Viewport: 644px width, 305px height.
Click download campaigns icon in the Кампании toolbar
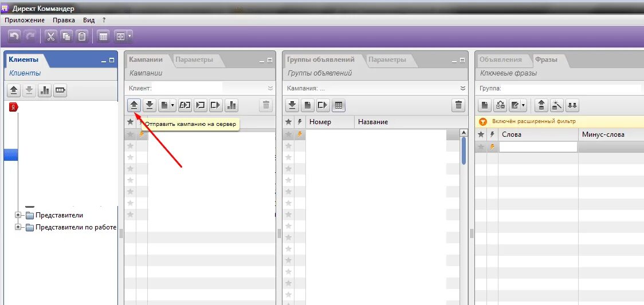point(150,105)
